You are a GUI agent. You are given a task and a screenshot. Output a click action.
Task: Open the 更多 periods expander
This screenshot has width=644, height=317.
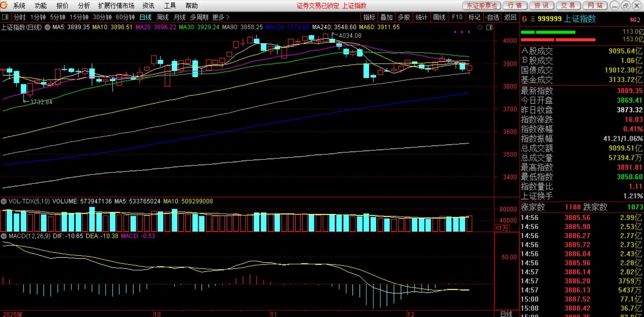click(x=221, y=17)
